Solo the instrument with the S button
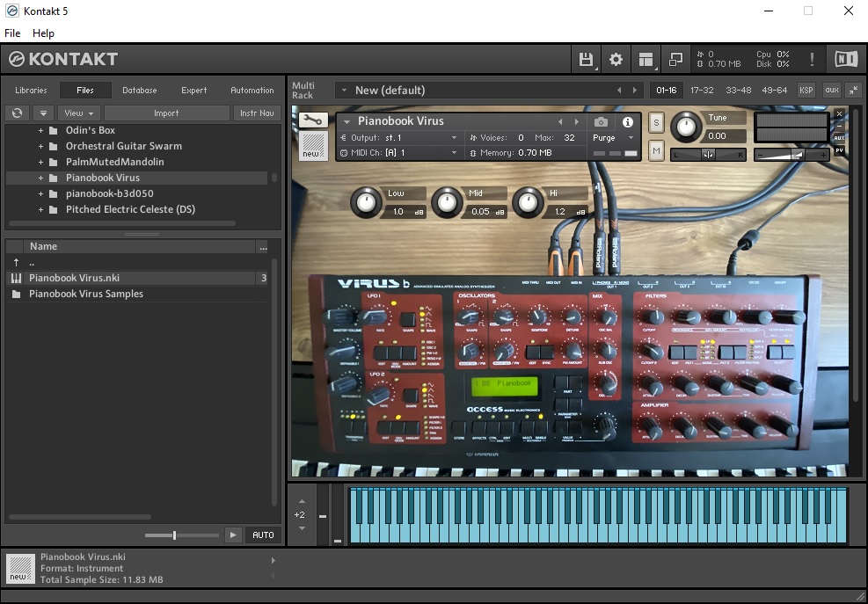Viewport: 868px width, 604px height. point(656,123)
